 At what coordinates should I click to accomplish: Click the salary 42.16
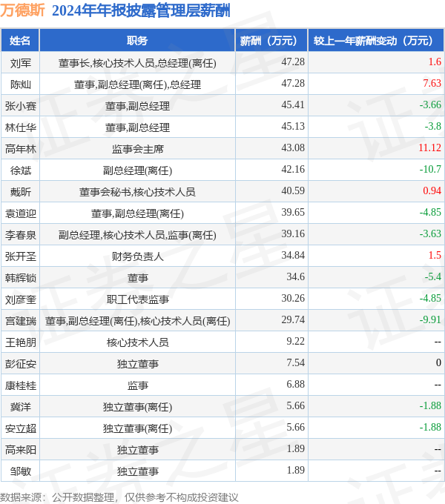[293, 170]
